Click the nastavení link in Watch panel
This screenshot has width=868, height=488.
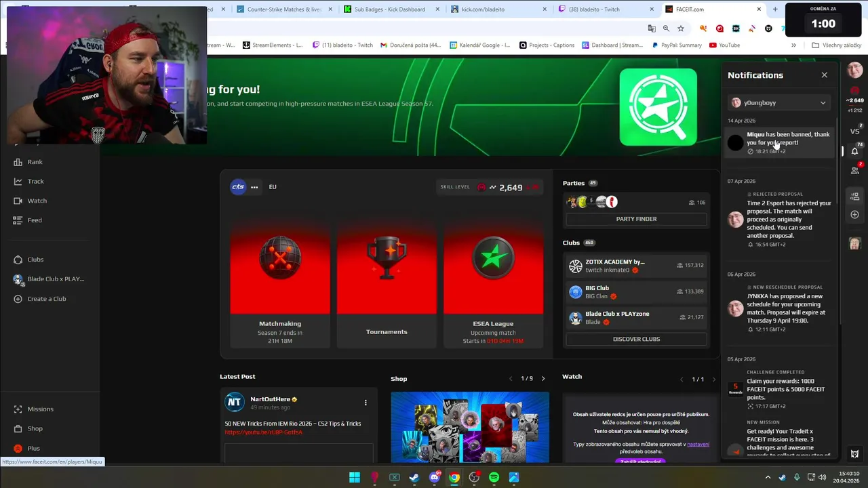(x=698, y=445)
